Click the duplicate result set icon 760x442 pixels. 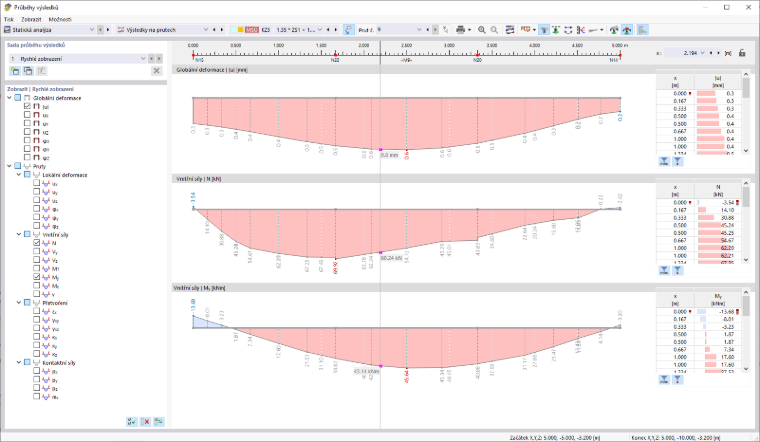click(x=28, y=71)
